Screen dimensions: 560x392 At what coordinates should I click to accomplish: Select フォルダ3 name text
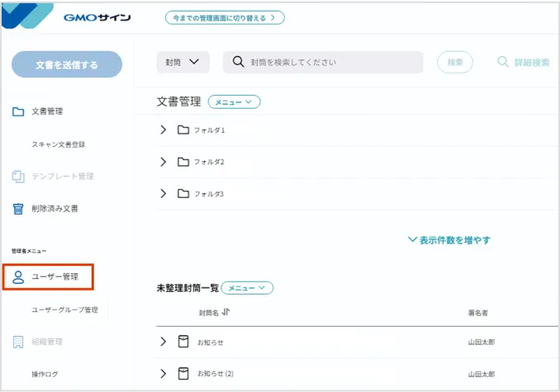point(209,194)
